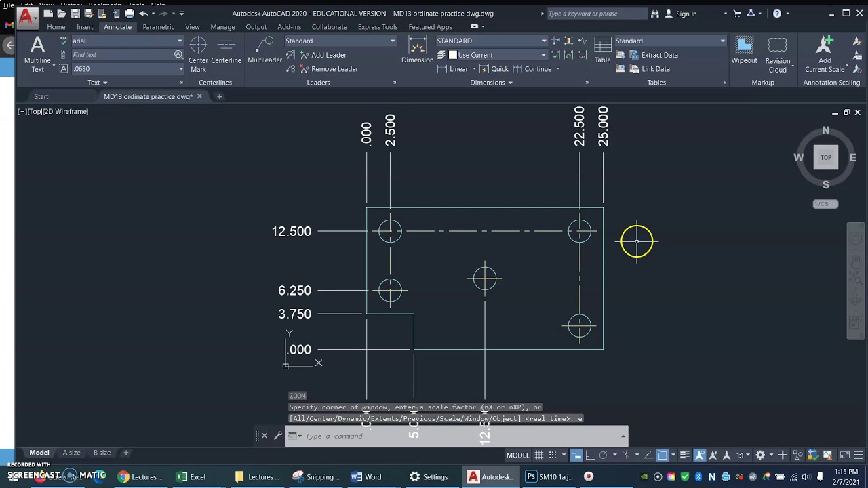Select the Revision Cloud tool

[x=777, y=56]
